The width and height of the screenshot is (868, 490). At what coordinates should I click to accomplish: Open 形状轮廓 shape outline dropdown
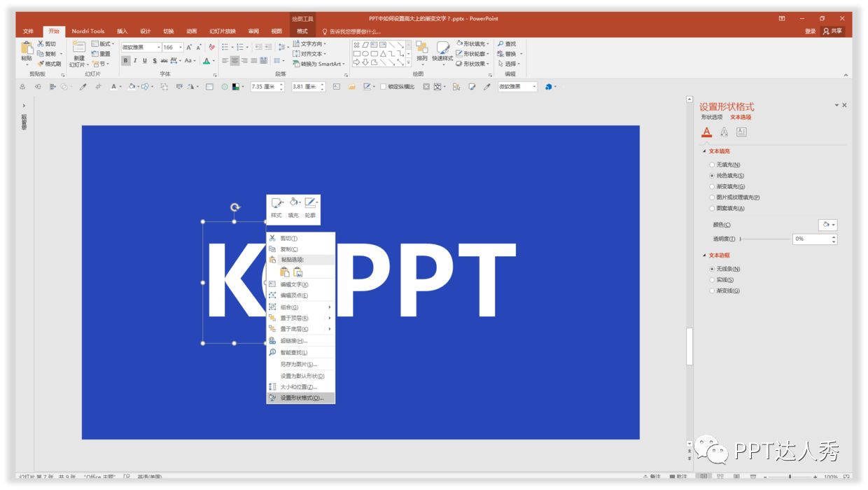click(x=473, y=53)
